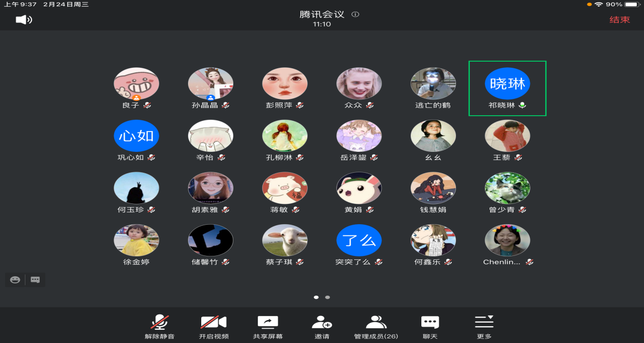Tap the speaker audio output icon
This screenshot has height=343, width=644.
pos(23,20)
